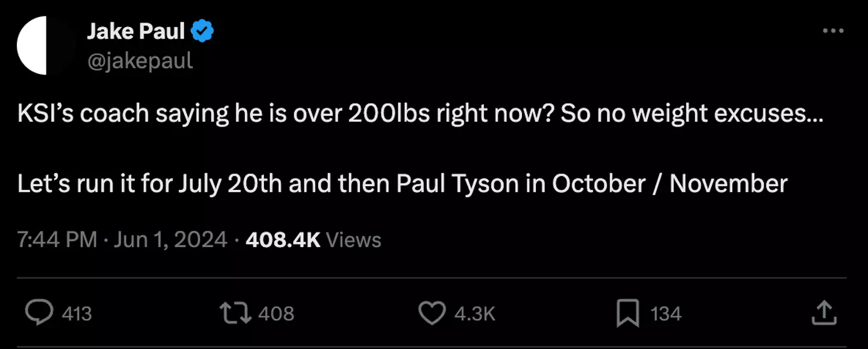The width and height of the screenshot is (868, 349).
Task: Click the @jakepaul handle
Action: (x=139, y=60)
